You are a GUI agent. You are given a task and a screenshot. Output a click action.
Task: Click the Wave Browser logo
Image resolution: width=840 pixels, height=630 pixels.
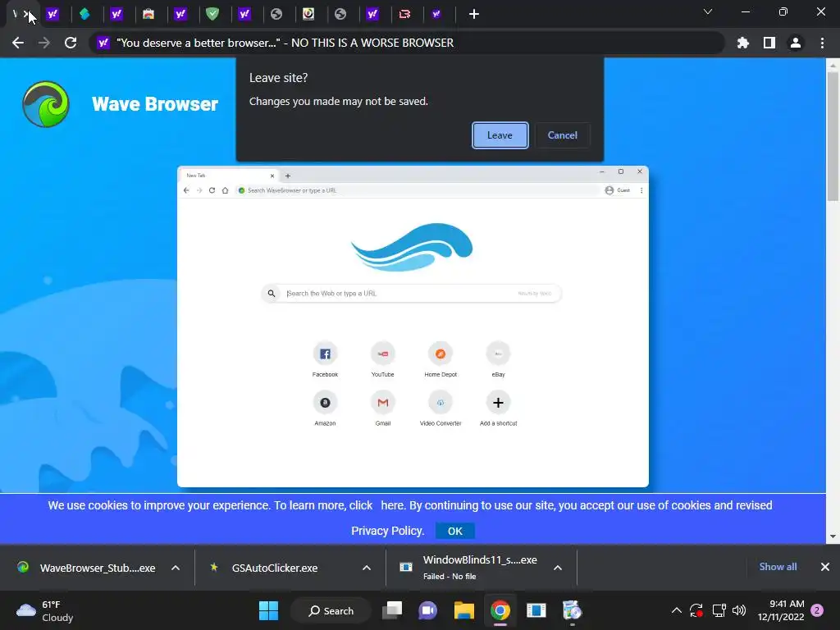pyautogui.click(x=46, y=104)
